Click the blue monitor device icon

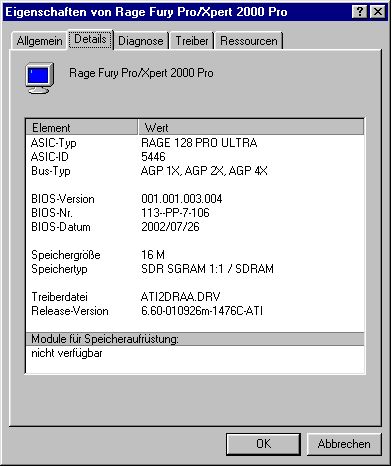[40, 78]
